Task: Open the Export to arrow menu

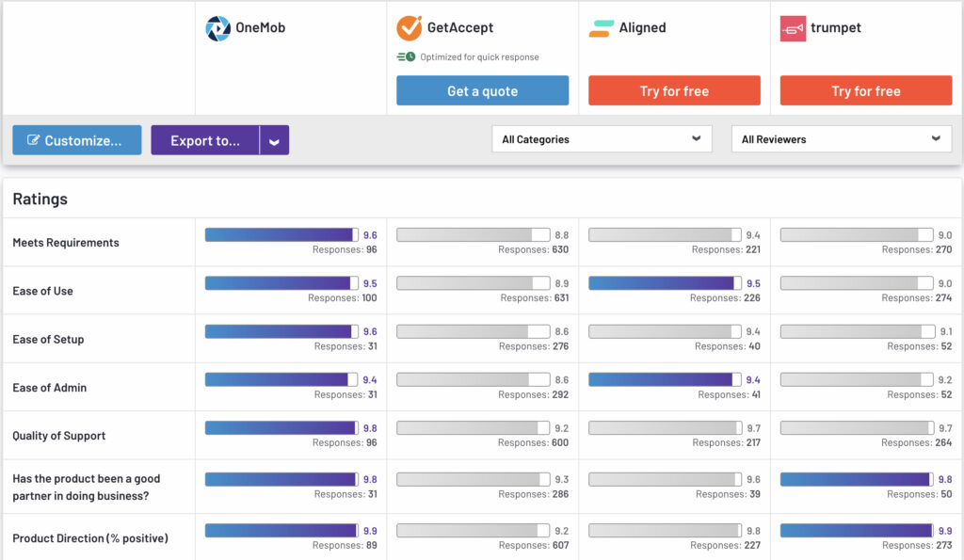Action: click(x=274, y=141)
